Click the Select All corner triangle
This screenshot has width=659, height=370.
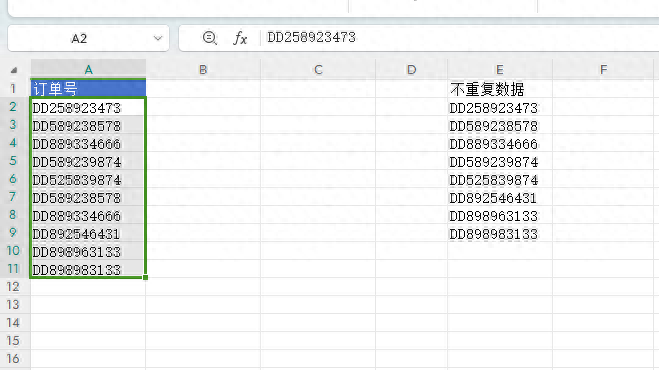point(14,70)
